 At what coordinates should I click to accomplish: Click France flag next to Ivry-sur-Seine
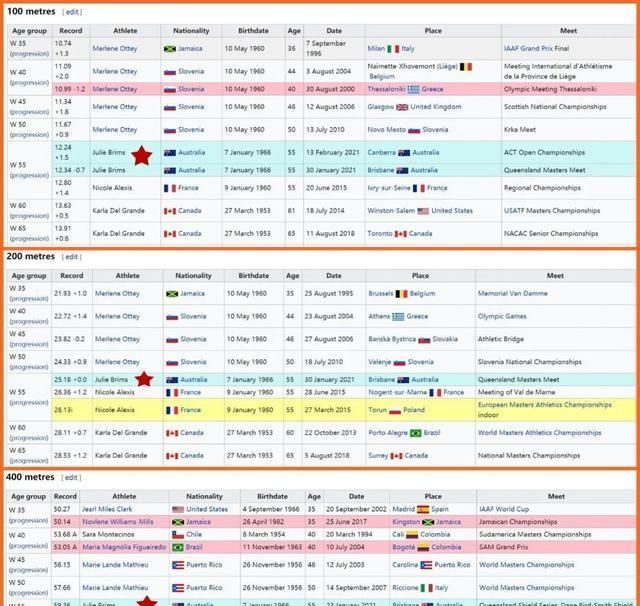pos(419,188)
